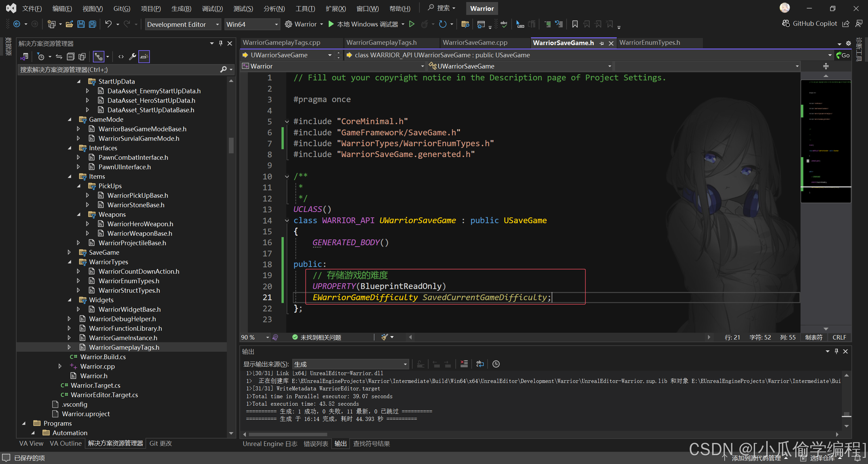Click Collapse All in Solution Explorer toolbar
This screenshot has width=868, height=464.
point(71,57)
